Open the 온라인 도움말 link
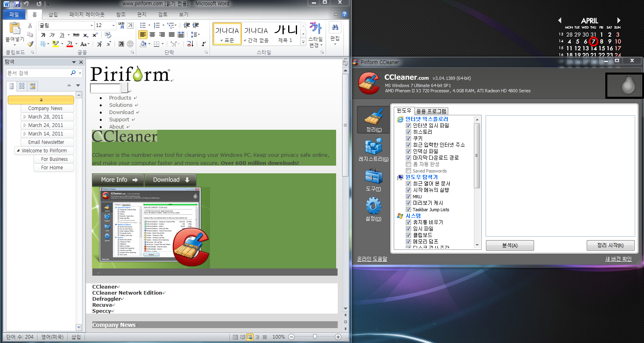Viewport: 644px width, 343px height. [x=372, y=259]
